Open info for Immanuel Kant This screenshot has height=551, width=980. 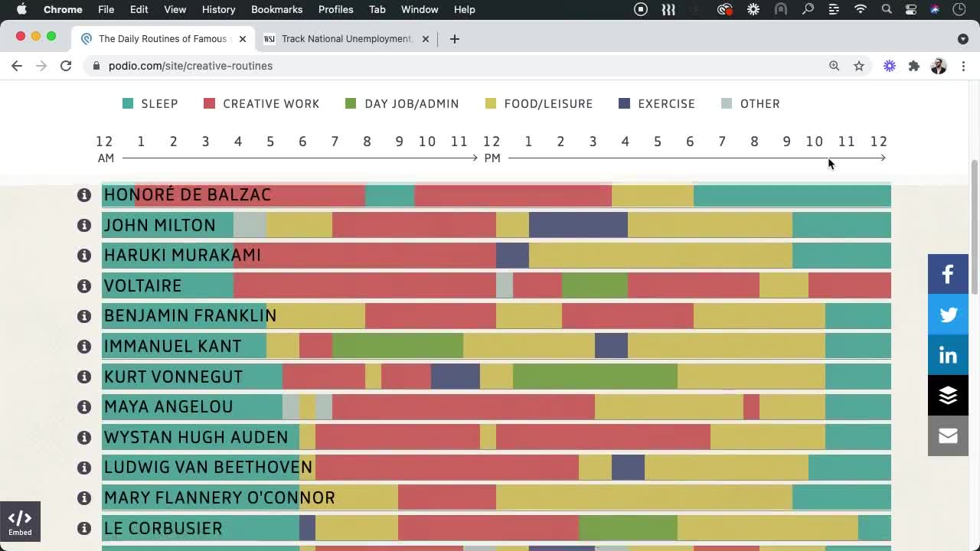pos(84,346)
